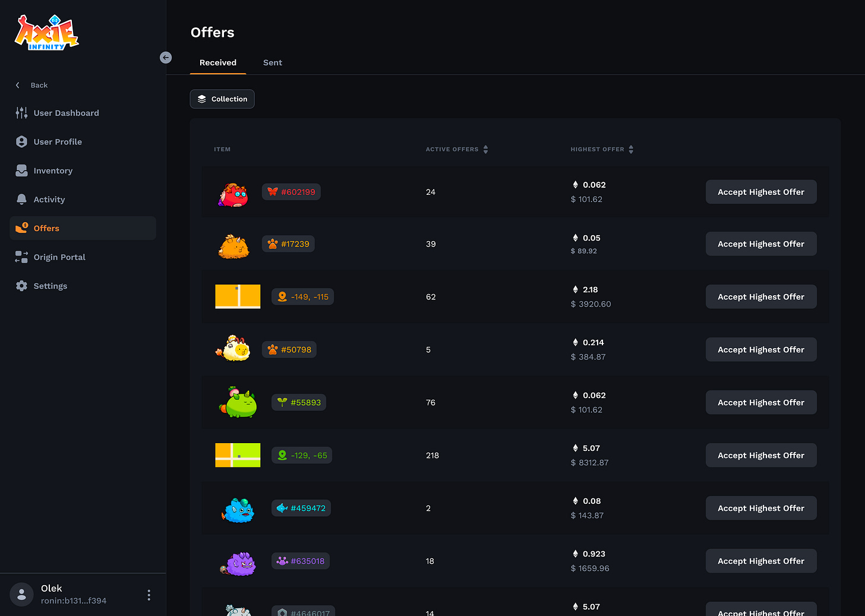865x616 pixels.
Task: Click the Back navigation chevron
Action: pos(17,85)
